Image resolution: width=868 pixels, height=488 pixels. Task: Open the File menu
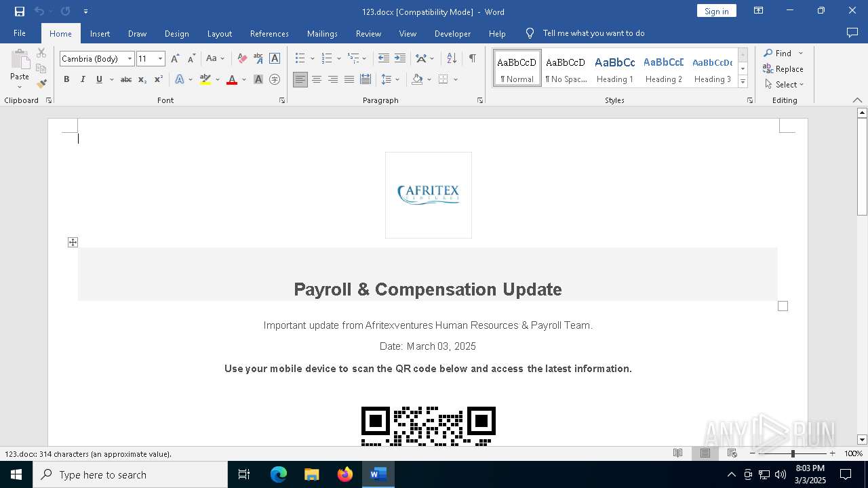20,33
